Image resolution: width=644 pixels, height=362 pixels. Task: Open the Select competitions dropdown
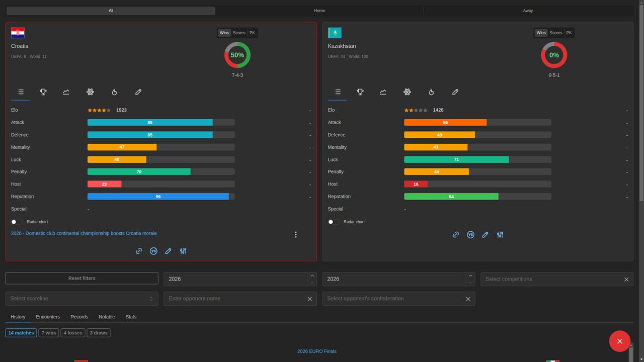(548, 279)
